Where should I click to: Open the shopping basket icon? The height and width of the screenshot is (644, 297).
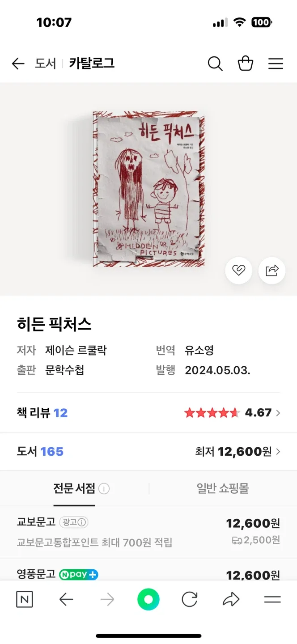point(246,64)
